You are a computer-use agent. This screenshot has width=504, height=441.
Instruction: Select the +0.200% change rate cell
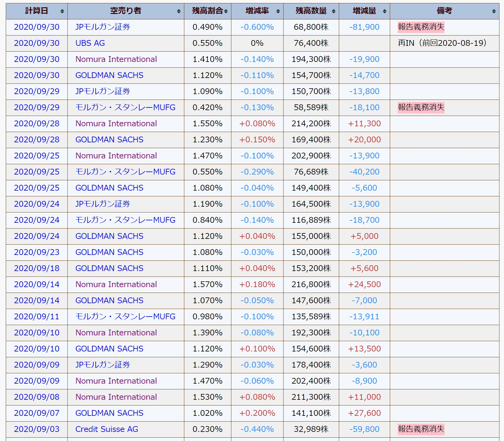[x=257, y=413]
